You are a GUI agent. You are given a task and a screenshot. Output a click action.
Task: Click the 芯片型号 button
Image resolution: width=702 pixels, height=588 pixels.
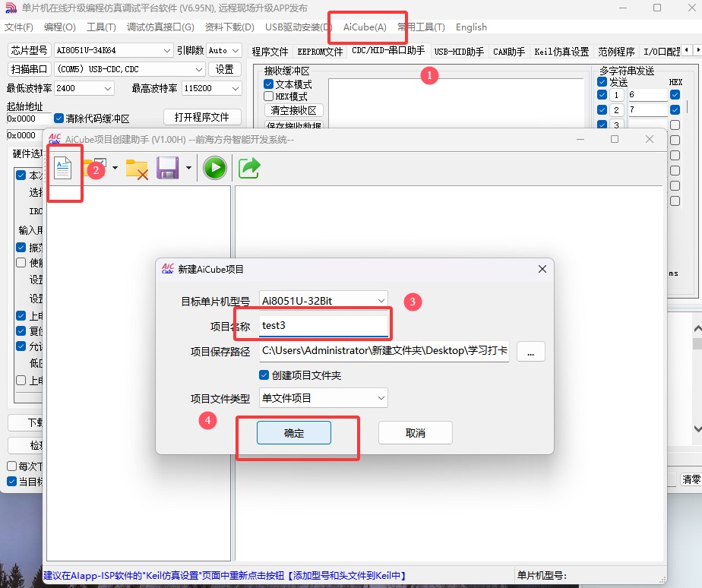29,50
